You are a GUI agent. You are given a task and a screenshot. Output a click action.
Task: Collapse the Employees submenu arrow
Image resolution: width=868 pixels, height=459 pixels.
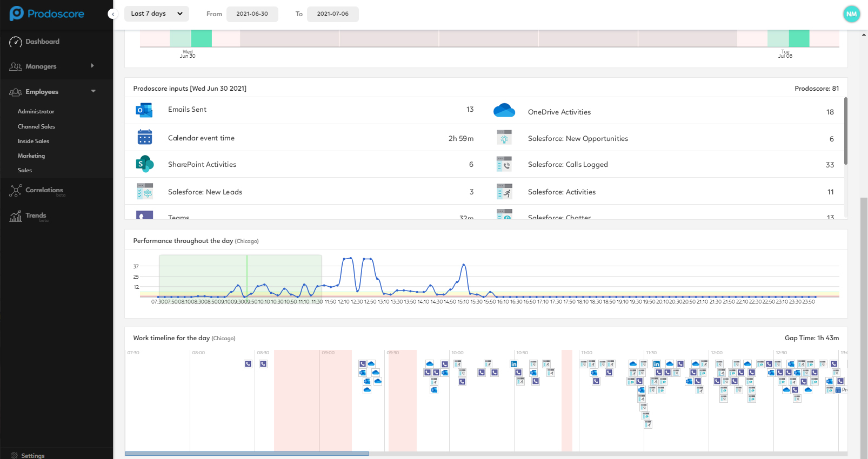[93, 91]
